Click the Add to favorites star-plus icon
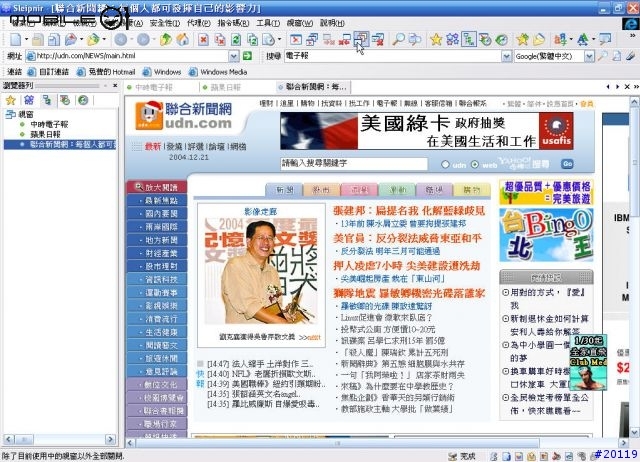The width and height of the screenshot is (640, 462). [522, 40]
